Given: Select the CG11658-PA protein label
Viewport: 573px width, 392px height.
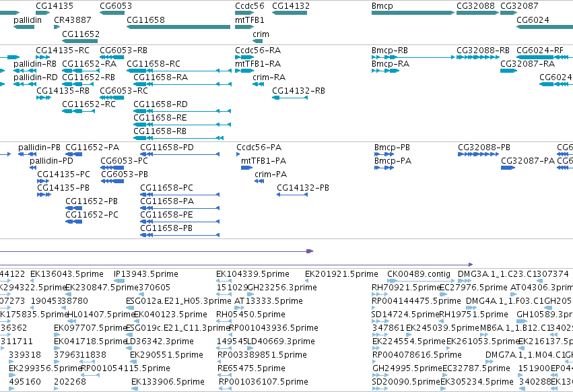Looking at the screenshot, I should tap(167, 201).
